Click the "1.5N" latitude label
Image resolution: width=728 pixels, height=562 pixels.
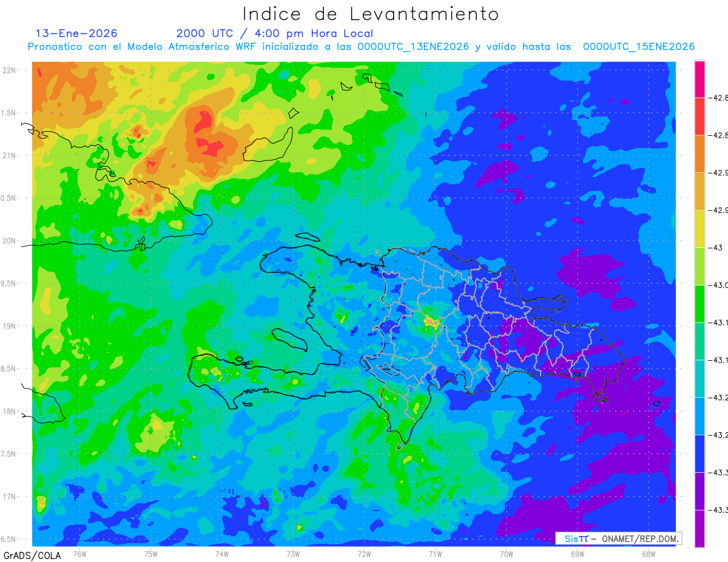tap(9, 113)
